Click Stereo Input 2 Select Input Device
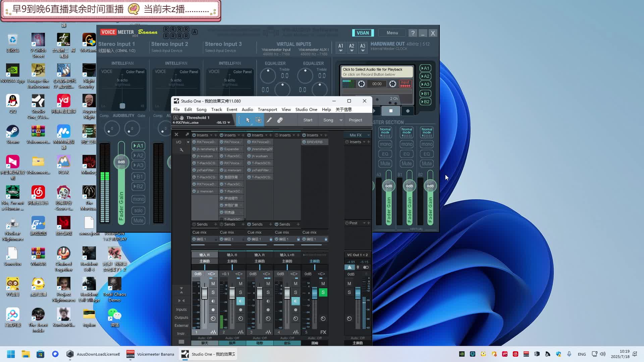This screenshot has height=362, width=644. (167, 51)
